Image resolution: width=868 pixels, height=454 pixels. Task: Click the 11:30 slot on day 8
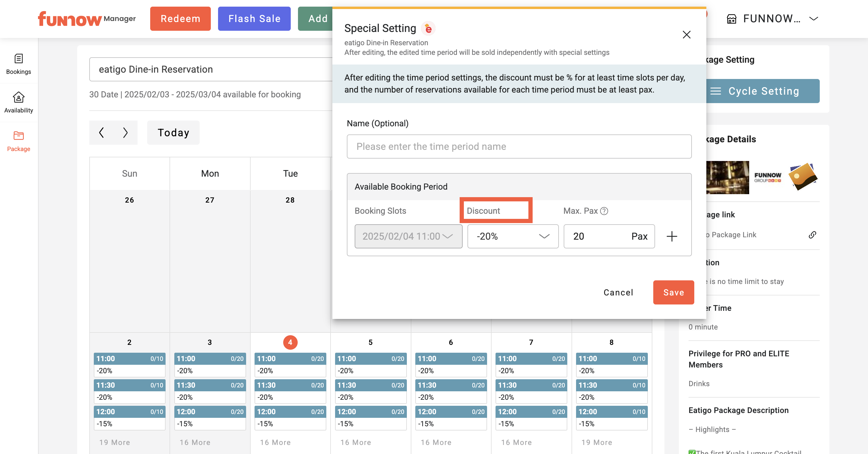[612, 391]
